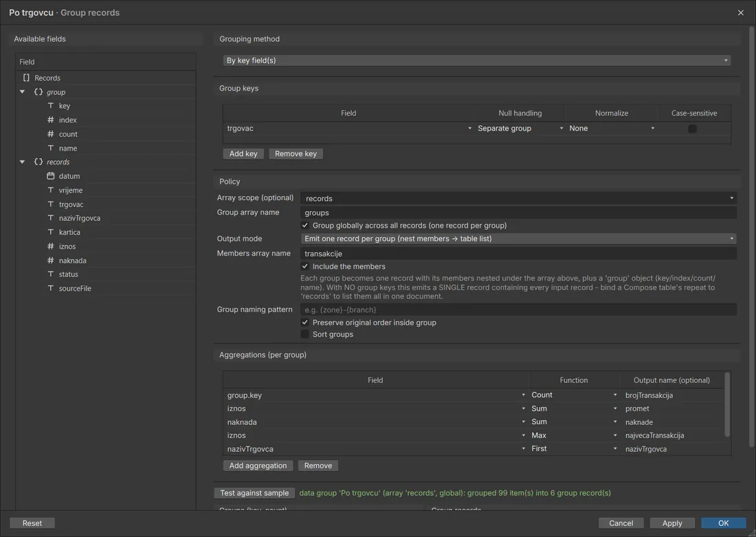Open the Null handling dropdown for trgovac
Screen dimensions: 756x537
pyautogui.click(x=520, y=129)
